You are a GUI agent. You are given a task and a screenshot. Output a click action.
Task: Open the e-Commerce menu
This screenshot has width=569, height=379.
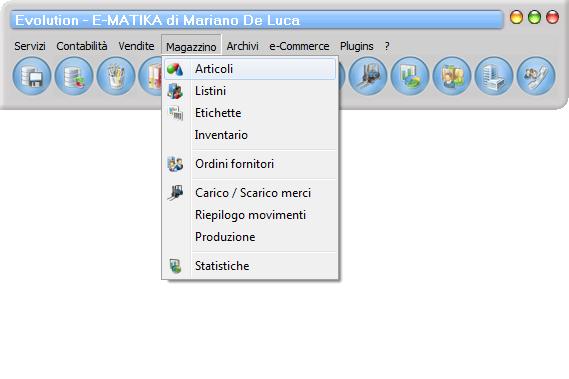[x=299, y=46]
